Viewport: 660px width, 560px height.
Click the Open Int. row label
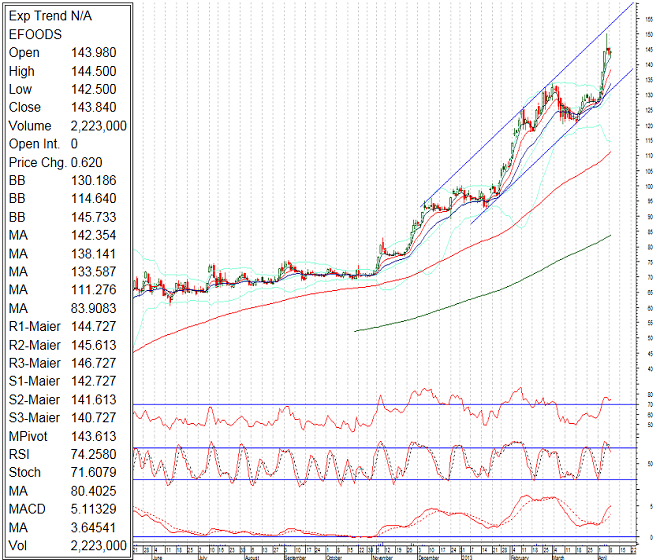pyautogui.click(x=34, y=144)
